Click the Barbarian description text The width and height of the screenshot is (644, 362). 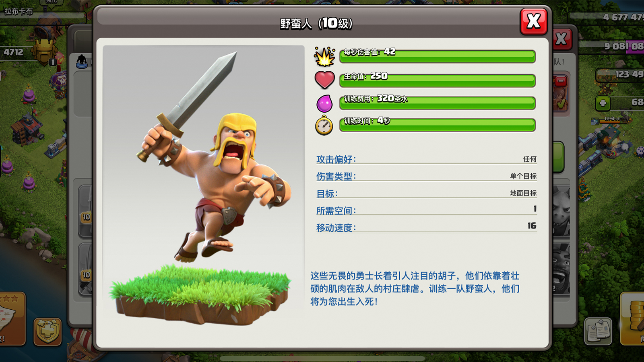pyautogui.click(x=415, y=288)
